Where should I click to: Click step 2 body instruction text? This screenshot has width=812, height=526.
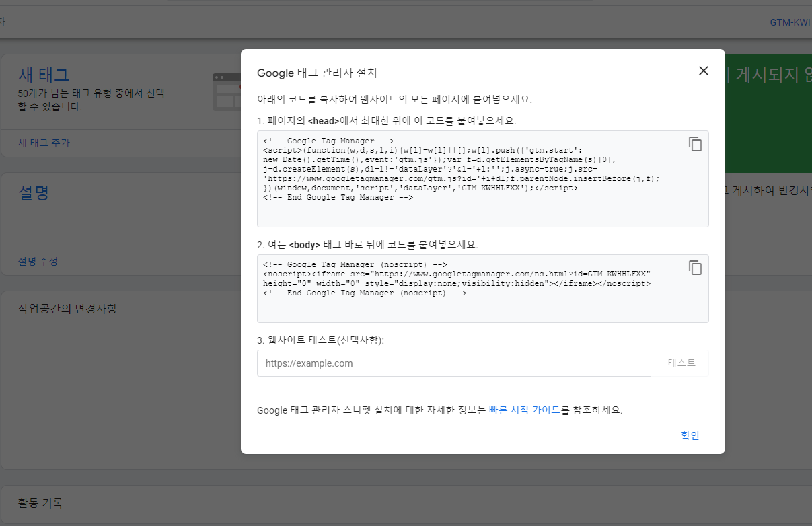click(x=367, y=244)
